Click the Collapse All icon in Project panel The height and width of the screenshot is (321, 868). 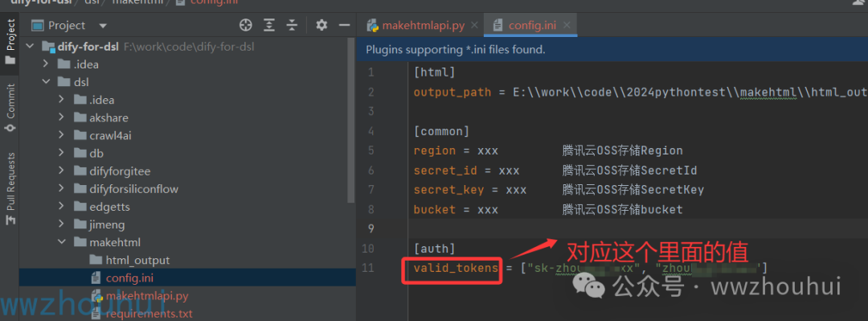coord(293,25)
